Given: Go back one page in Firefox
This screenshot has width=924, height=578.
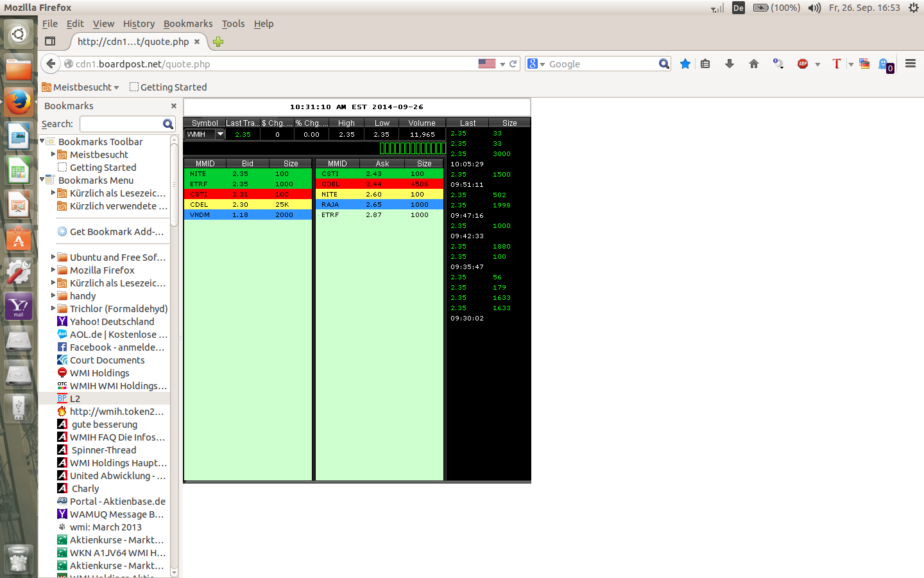Looking at the screenshot, I should (51, 64).
